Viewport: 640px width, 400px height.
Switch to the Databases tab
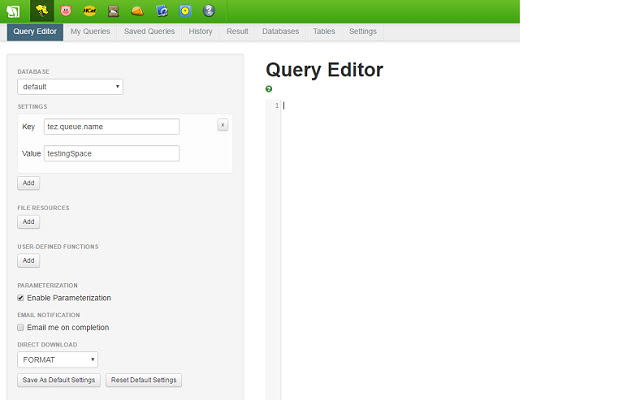tap(280, 31)
